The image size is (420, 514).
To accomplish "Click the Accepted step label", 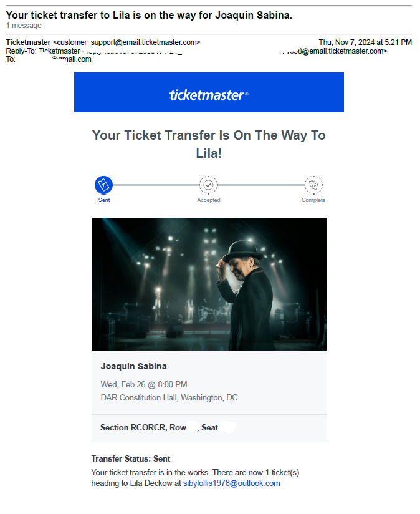I will click(x=209, y=200).
